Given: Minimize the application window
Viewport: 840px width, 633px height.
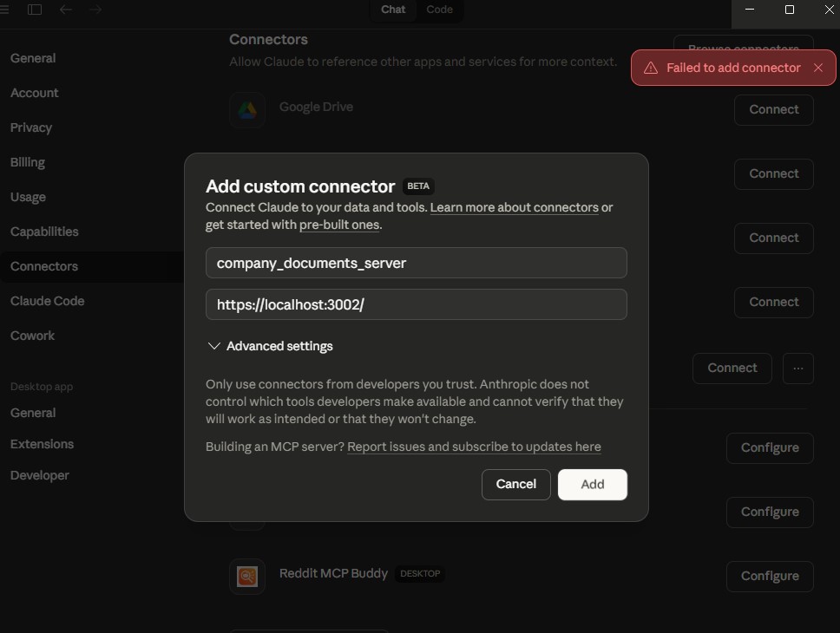Looking at the screenshot, I should point(750,10).
